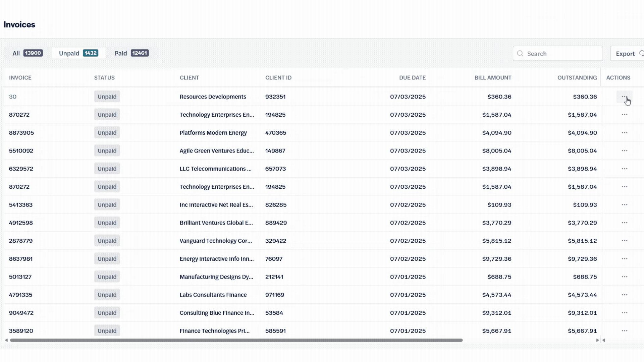The height and width of the screenshot is (362, 644).
Task: Sort by the CLIENT ID column header
Action: click(x=278, y=78)
